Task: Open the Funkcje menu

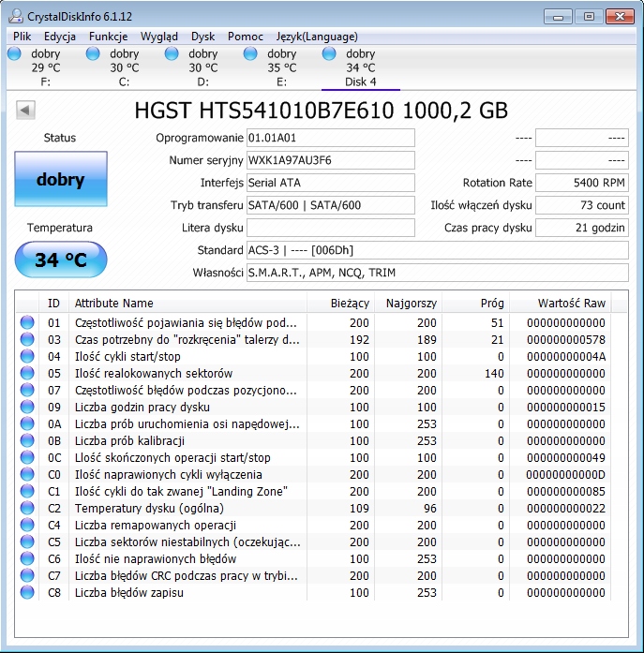Action: click(108, 37)
